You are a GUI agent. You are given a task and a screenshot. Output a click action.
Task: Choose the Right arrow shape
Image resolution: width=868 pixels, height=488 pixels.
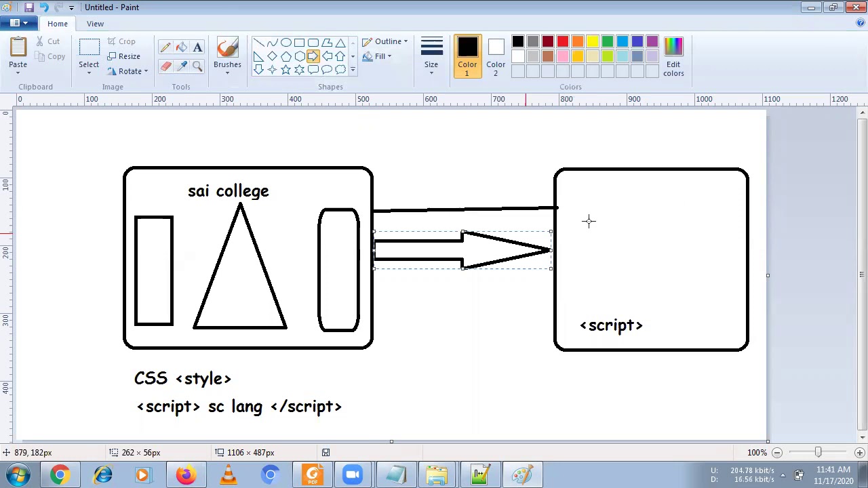[313, 56]
